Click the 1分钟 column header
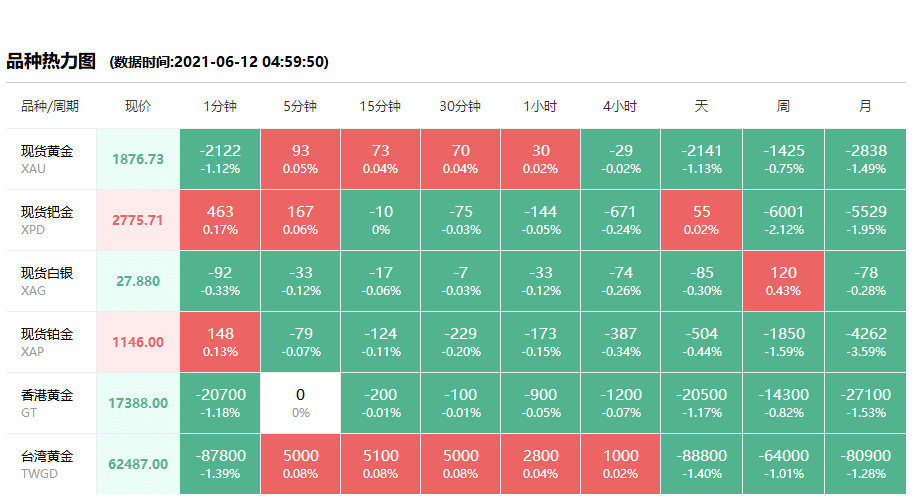This screenshot has width=913, height=504. pyautogui.click(x=220, y=106)
